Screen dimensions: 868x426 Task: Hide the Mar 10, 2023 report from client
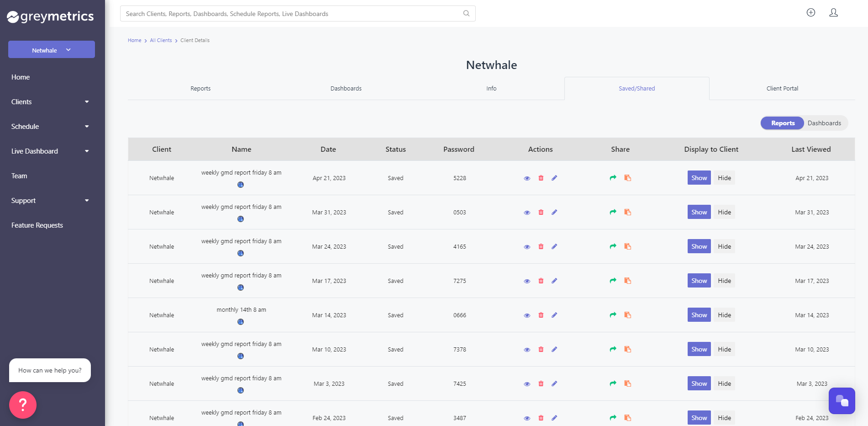(x=724, y=349)
